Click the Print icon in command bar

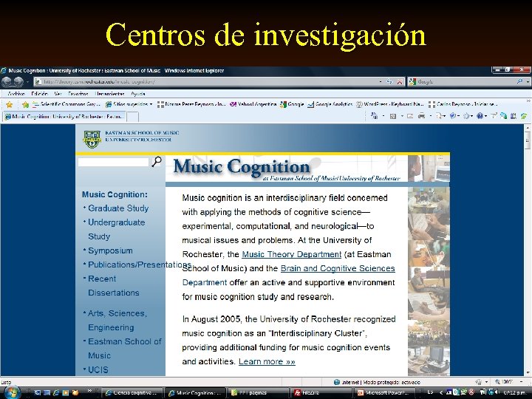(421, 116)
